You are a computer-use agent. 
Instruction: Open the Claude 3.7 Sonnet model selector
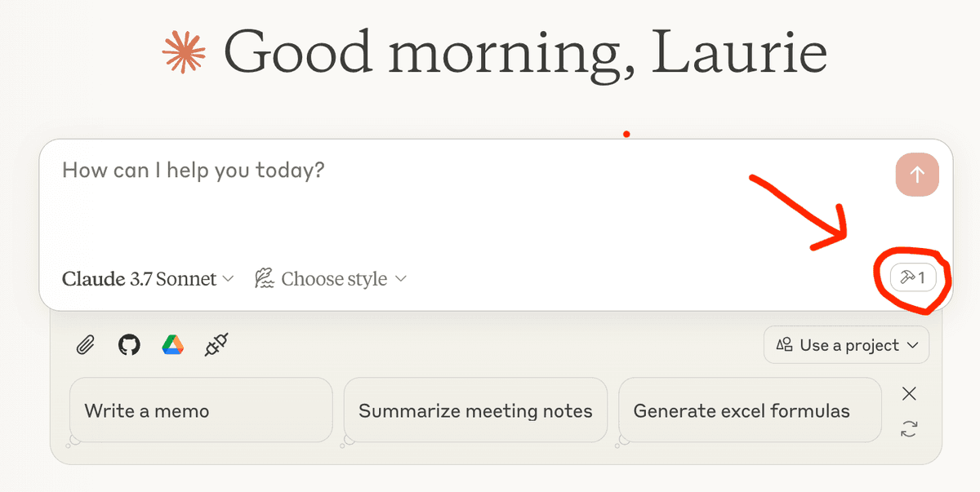click(148, 279)
